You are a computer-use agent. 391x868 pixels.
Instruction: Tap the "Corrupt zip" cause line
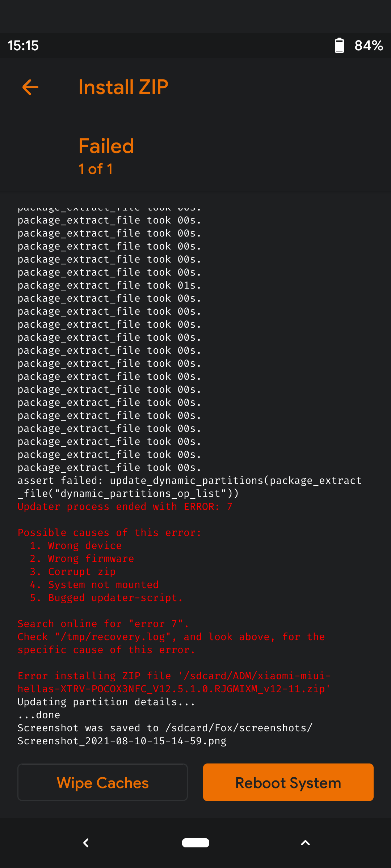pos(73,572)
